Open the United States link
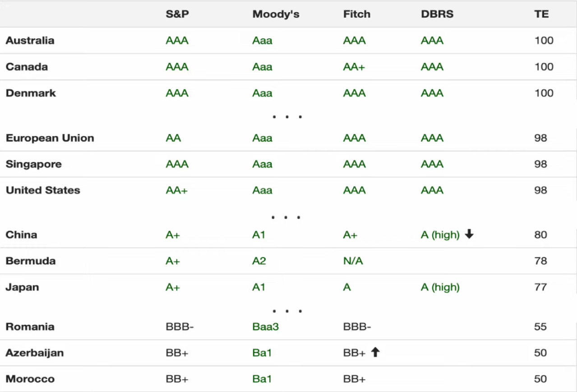Screen dimensions: 577x392 click(43, 190)
